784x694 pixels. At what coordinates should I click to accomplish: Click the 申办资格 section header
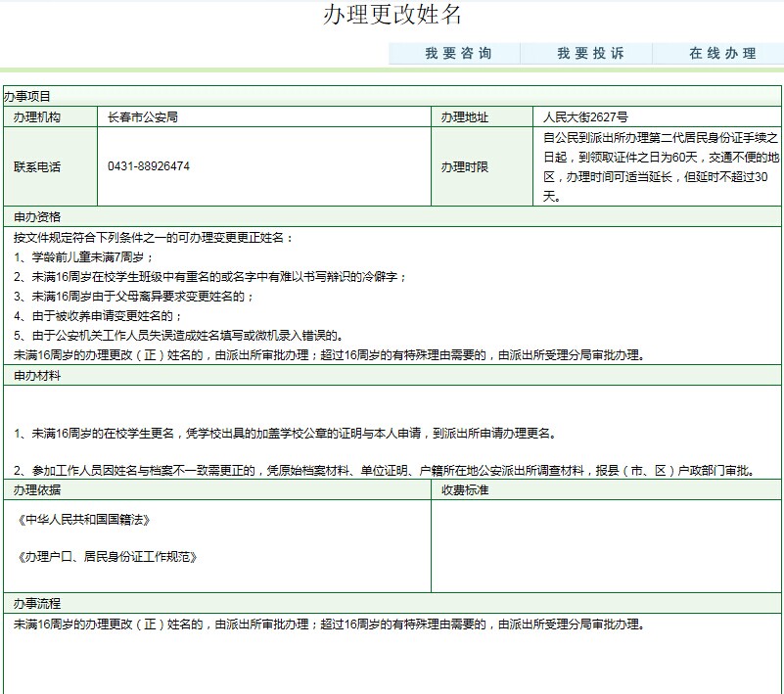pos(392,216)
